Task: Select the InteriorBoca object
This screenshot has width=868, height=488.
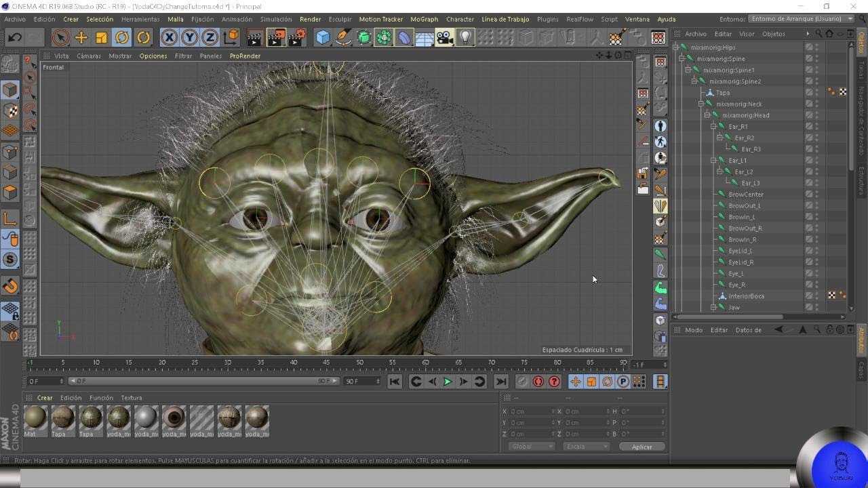Action: (746, 296)
